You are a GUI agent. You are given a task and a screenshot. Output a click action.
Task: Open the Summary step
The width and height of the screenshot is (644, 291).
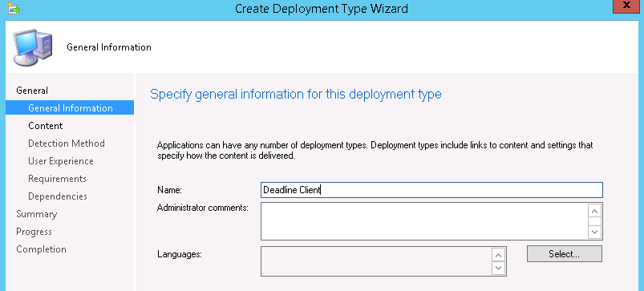37,214
